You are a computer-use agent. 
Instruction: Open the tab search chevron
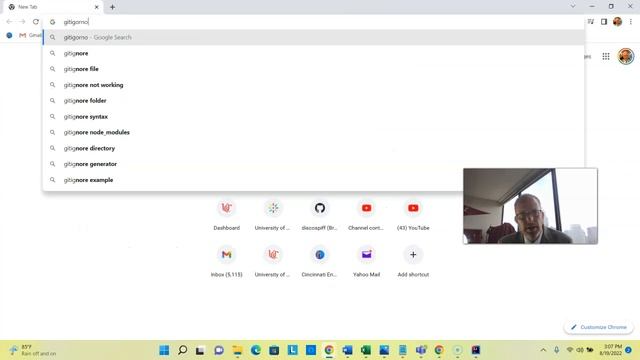coord(573,6)
